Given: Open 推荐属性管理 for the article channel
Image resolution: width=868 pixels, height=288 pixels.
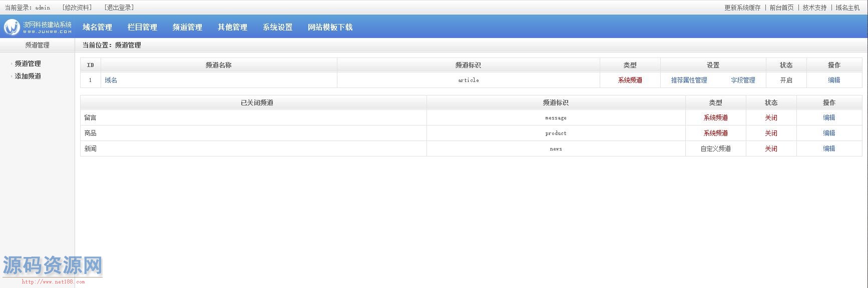Looking at the screenshot, I should pyautogui.click(x=689, y=80).
